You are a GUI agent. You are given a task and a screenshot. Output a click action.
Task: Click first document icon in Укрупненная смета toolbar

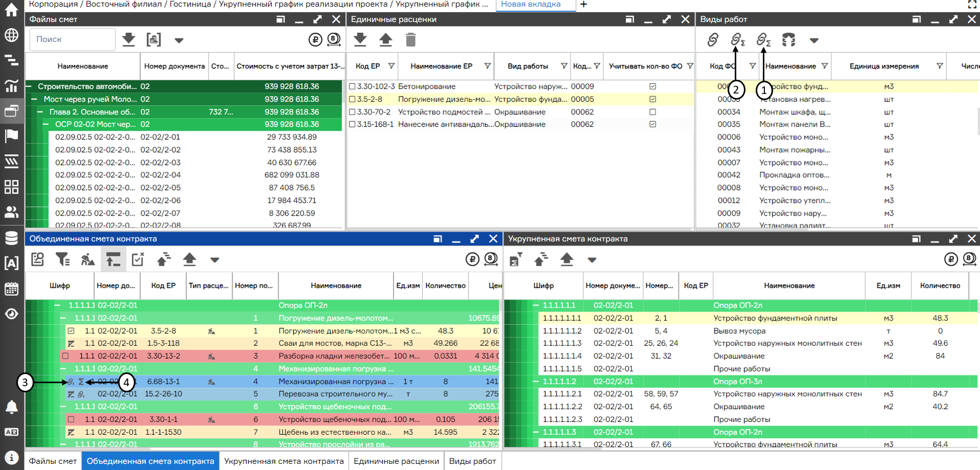tap(516, 260)
